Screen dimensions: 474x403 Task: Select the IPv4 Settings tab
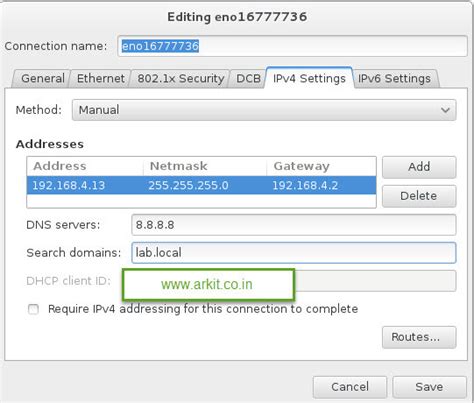tap(309, 78)
